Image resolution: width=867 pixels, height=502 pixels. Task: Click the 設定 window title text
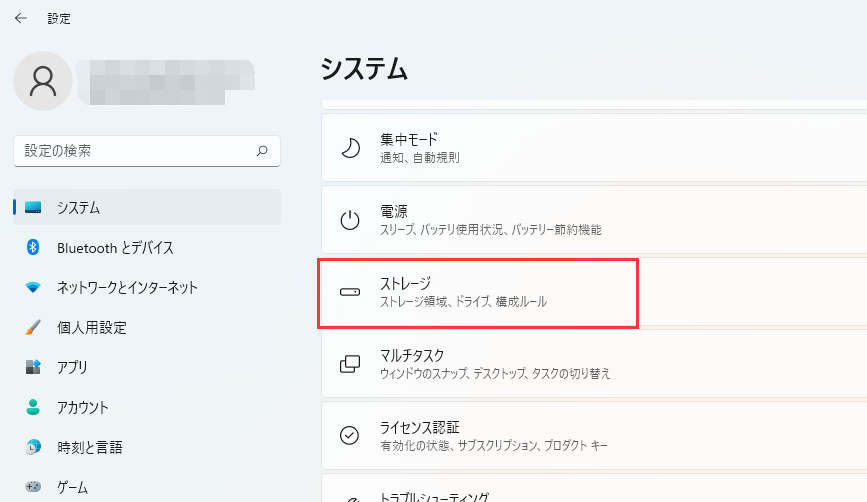click(59, 18)
